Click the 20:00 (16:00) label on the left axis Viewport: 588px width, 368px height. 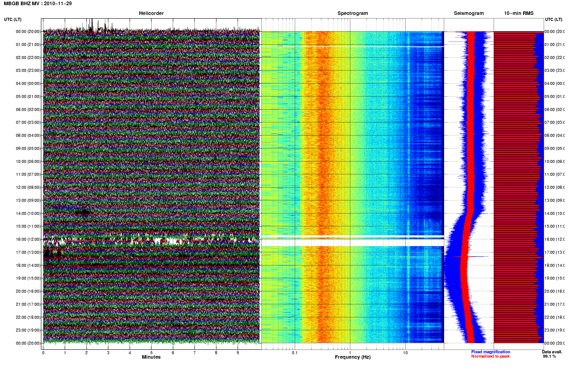tap(28, 291)
